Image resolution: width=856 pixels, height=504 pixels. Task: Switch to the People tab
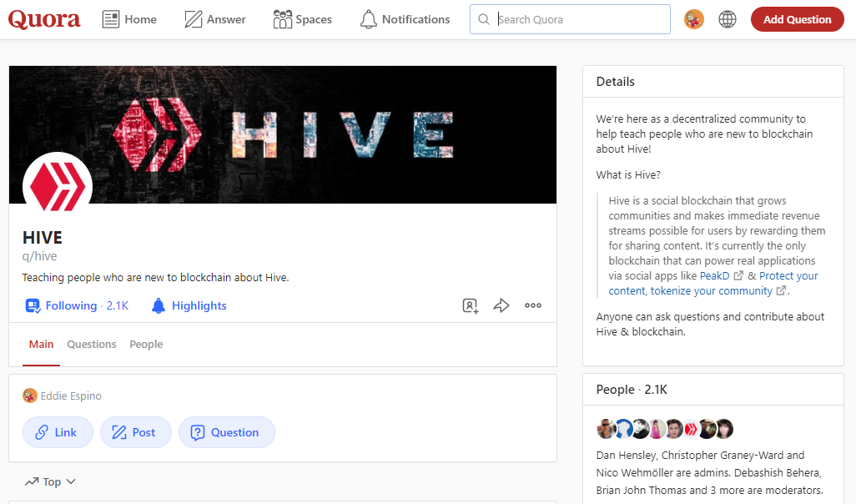point(146,345)
